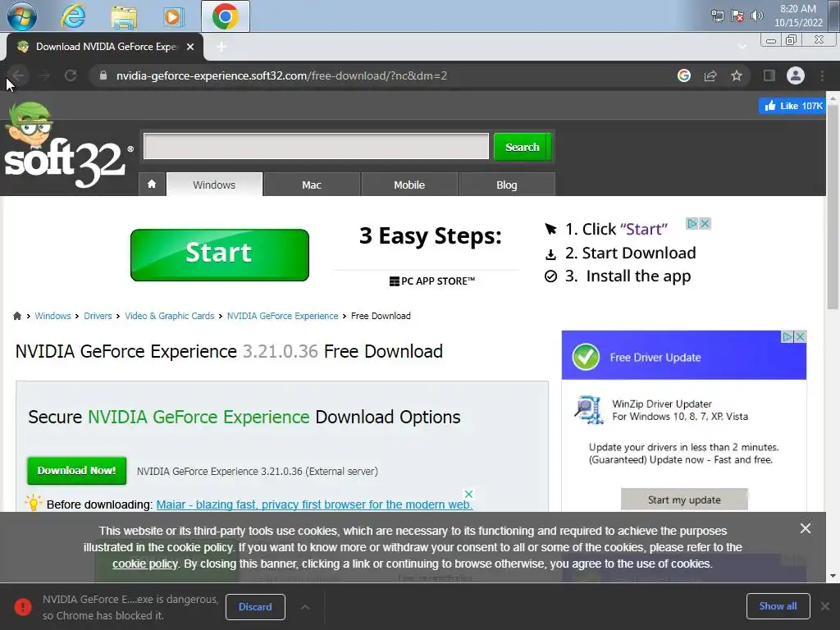
Task: Open the Maiar browser ad link
Action: pos(314,504)
